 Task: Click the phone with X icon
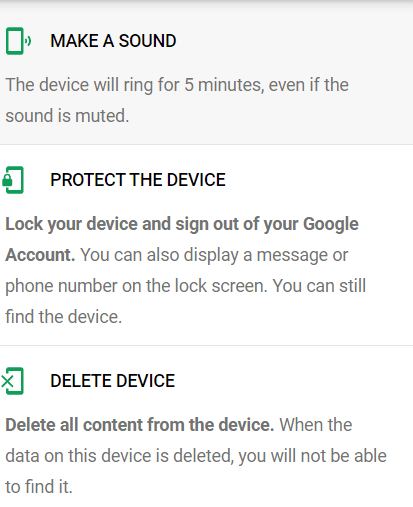(12, 381)
